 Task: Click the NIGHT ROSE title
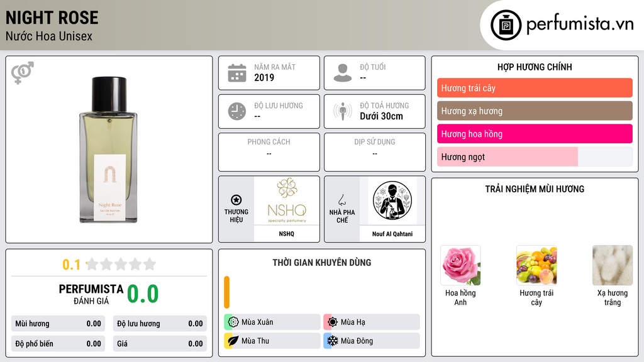pos(52,18)
